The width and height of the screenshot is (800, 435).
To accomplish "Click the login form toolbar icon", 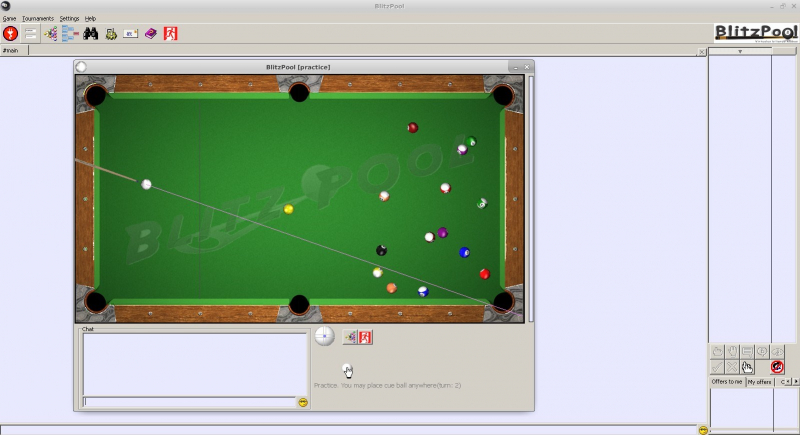I will tap(31, 34).
